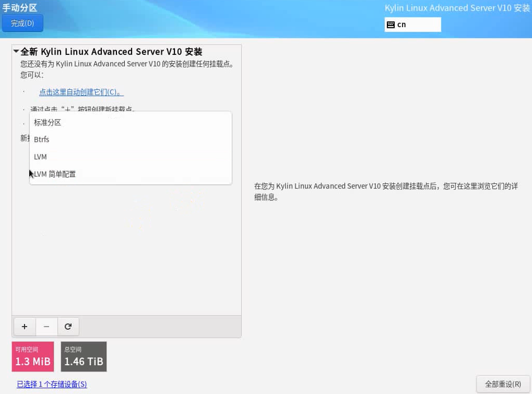Select 标准分区 from the dropdown list
Image resolution: width=532 pixels, height=394 pixels.
pos(131,122)
